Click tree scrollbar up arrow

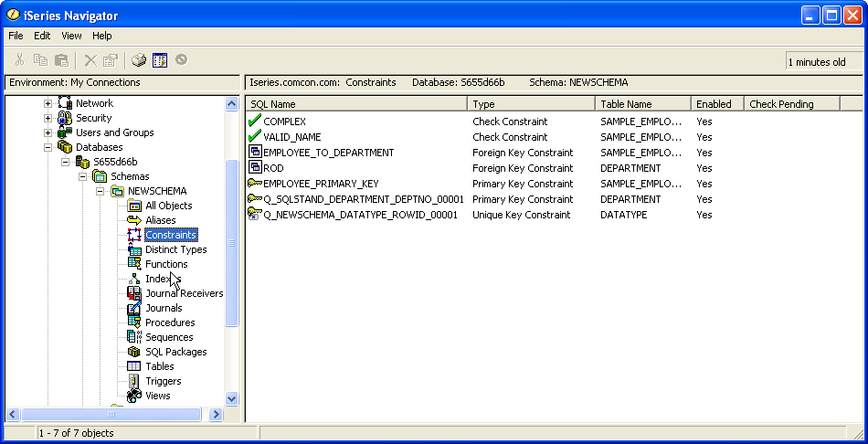[x=232, y=103]
